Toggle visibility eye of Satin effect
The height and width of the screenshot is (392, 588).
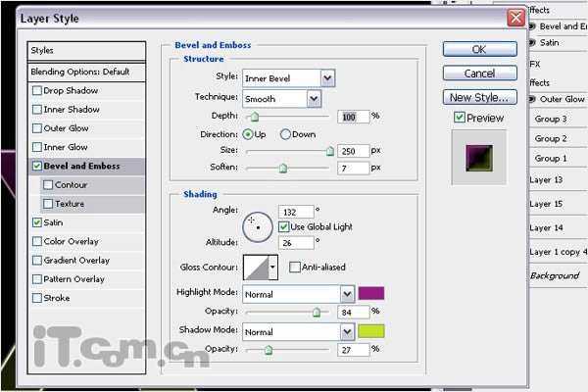click(533, 42)
